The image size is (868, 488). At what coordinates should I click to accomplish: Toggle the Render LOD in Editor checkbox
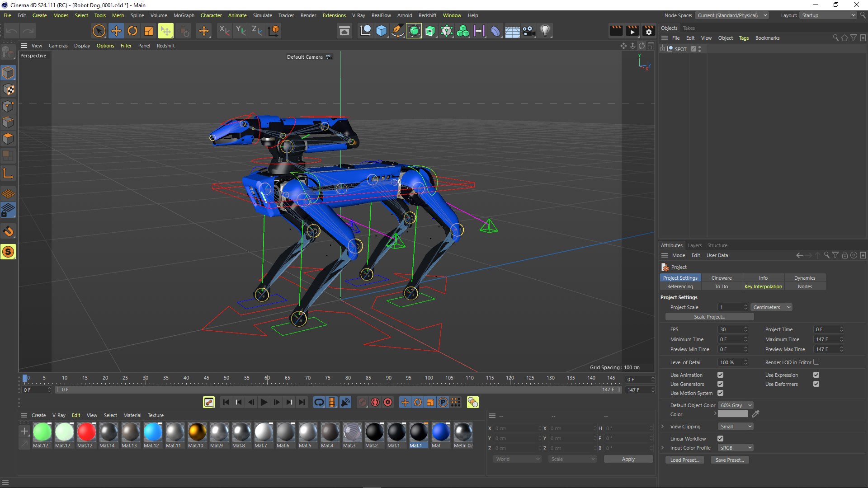[816, 362]
